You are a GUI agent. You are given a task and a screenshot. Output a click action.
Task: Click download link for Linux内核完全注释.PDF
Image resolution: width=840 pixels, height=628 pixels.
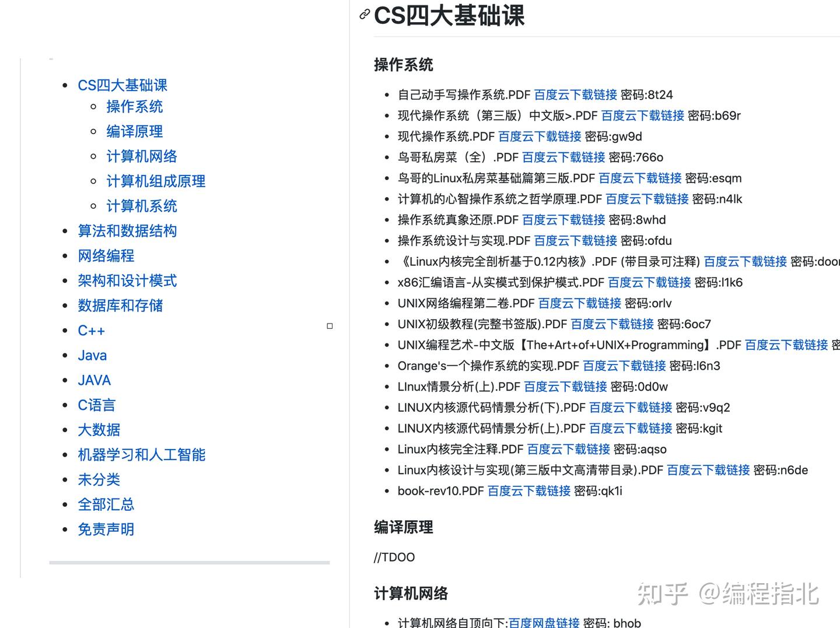[569, 450]
